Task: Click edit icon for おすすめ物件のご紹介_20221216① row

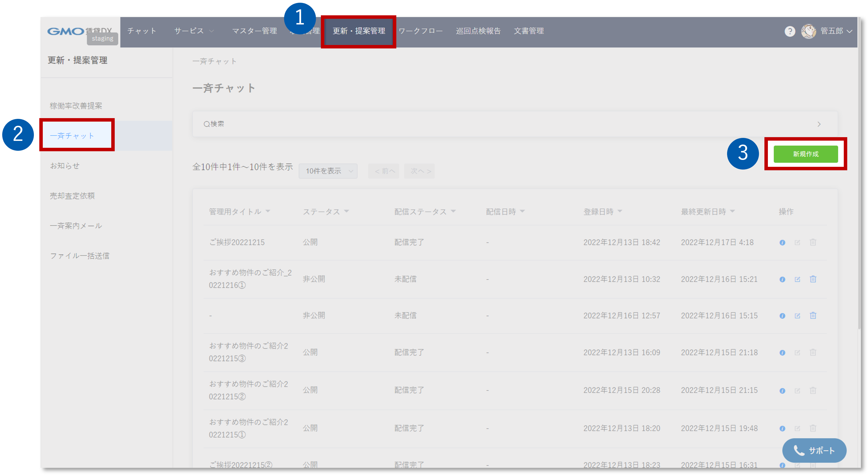Action: [x=797, y=279]
